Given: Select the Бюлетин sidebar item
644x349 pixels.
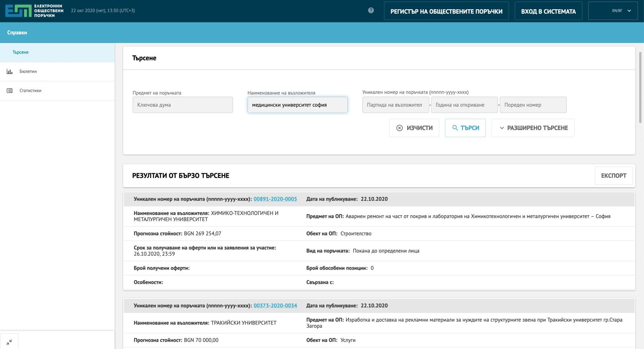Looking at the screenshot, I should (58, 72).
